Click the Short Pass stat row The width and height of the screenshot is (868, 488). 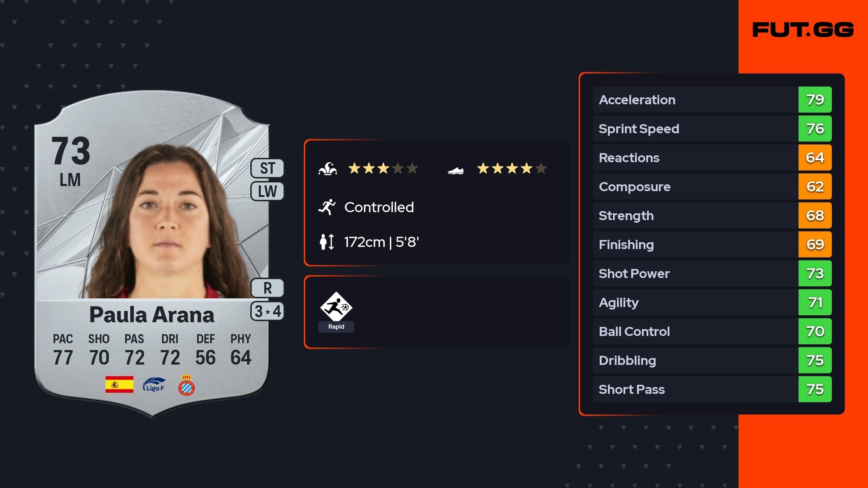tap(694, 389)
